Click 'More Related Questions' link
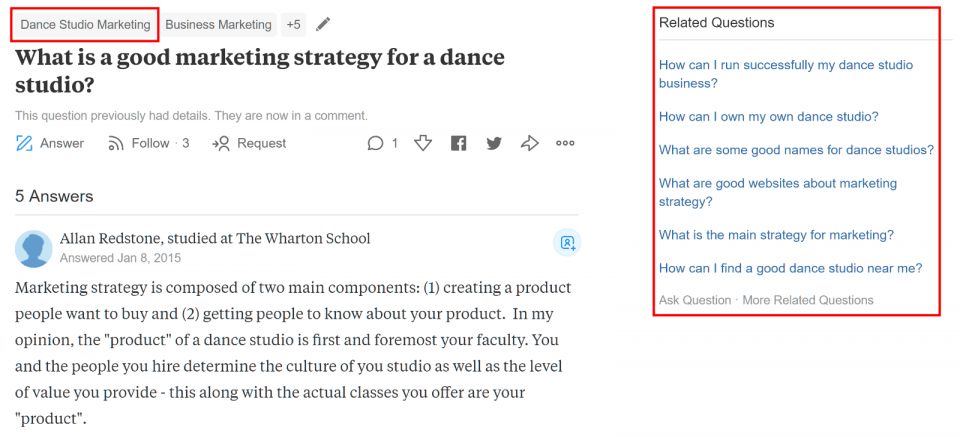 (808, 300)
